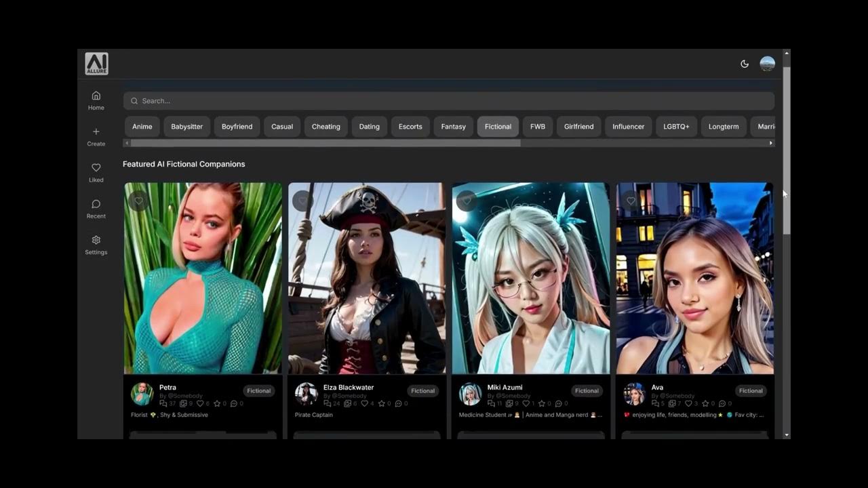Click the Allure AI logo
Screen dimensions: 868x488
[96, 63]
